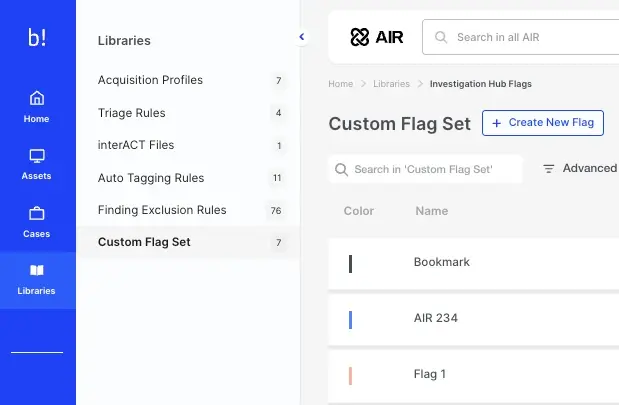The image size is (619, 405).
Task: Go to Assets via monitor icon
Action: pos(37,156)
